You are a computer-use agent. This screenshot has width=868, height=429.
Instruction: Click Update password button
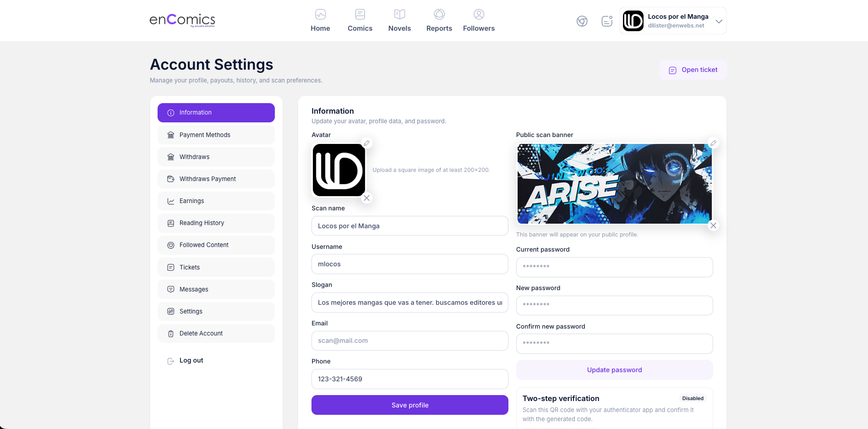click(615, 370)
